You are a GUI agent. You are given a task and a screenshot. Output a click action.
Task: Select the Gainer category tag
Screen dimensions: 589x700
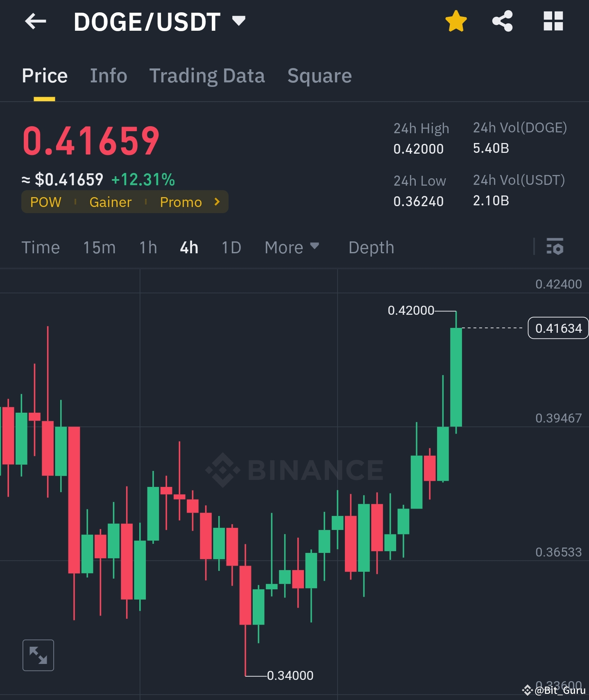tap(110, 202)
